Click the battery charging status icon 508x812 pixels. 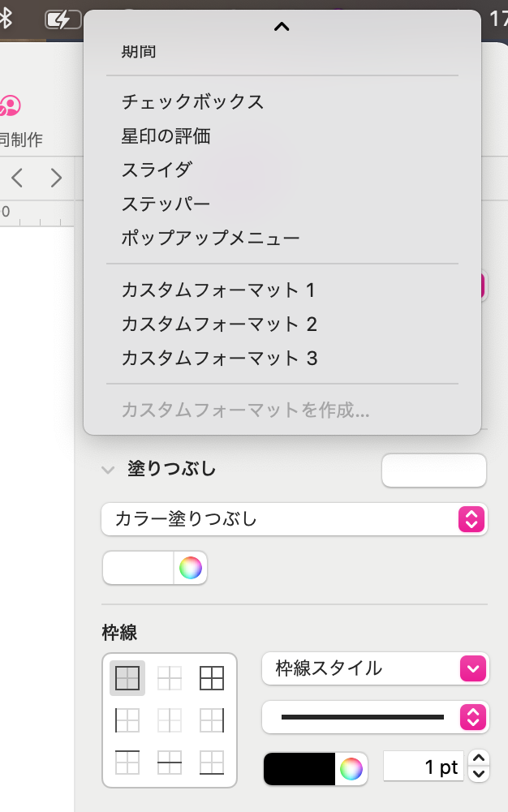click(62, 19)
